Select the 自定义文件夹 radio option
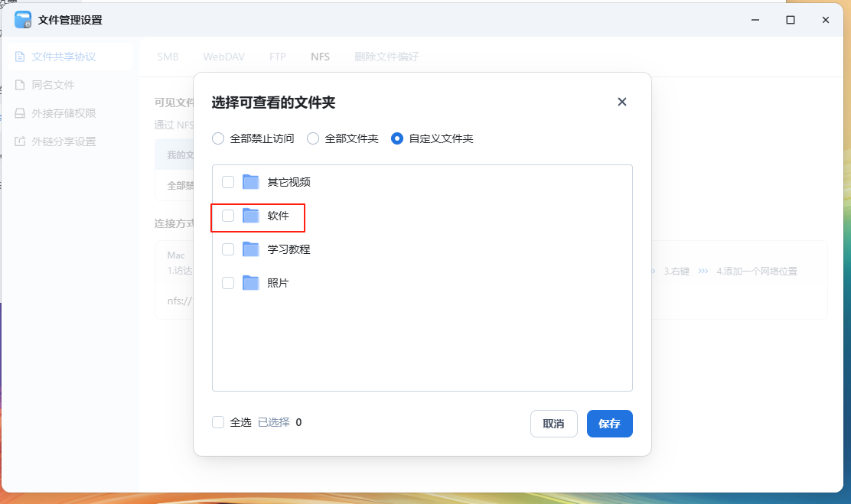The image size is (851, 504). point(397,139)
